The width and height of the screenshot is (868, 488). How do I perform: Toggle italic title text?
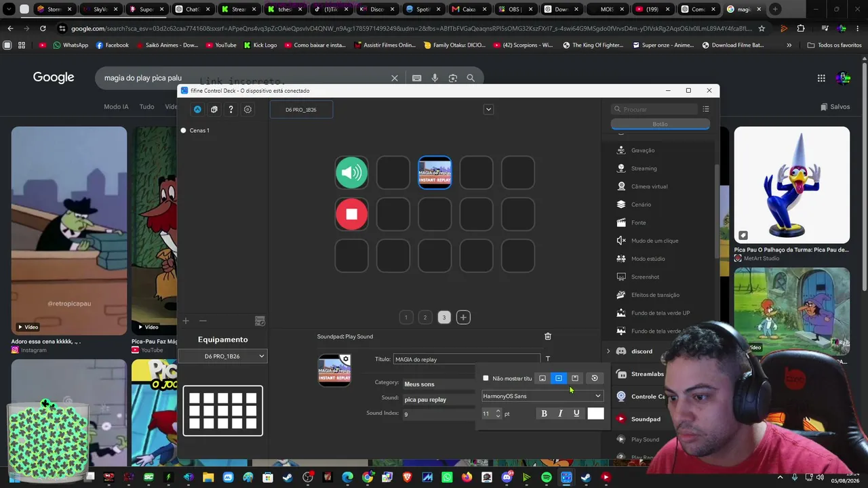pyautogui.click(x=560, y=413)
